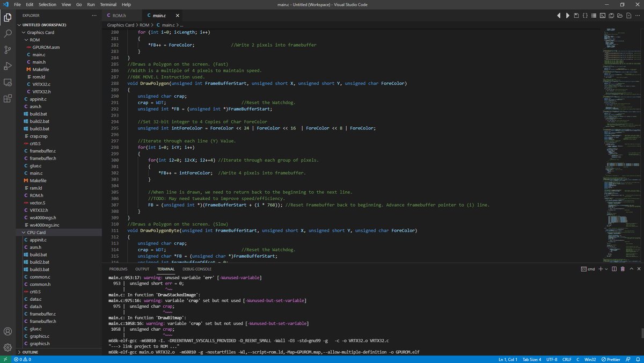This screenshot has height=363, width=644.
Task: Kill the terminal with trash icon
Action: pos(623,268)
